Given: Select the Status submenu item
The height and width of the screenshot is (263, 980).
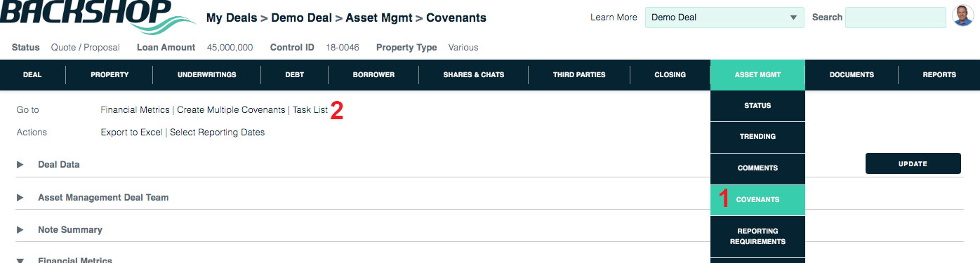Looking at the screenshot, I should tap(757, 106).
